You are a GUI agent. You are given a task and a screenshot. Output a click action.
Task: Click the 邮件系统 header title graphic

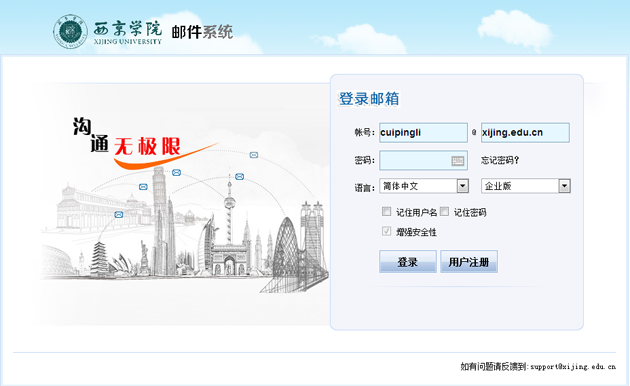(202, 32)
